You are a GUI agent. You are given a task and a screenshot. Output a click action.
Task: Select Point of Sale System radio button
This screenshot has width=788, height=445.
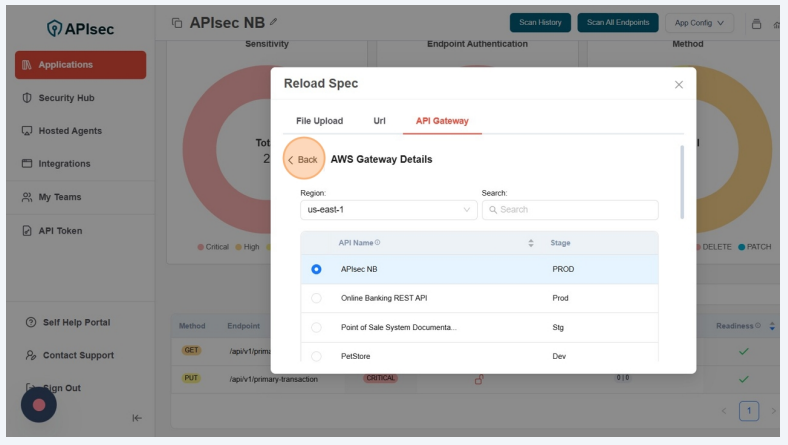[x=316, y=327]
